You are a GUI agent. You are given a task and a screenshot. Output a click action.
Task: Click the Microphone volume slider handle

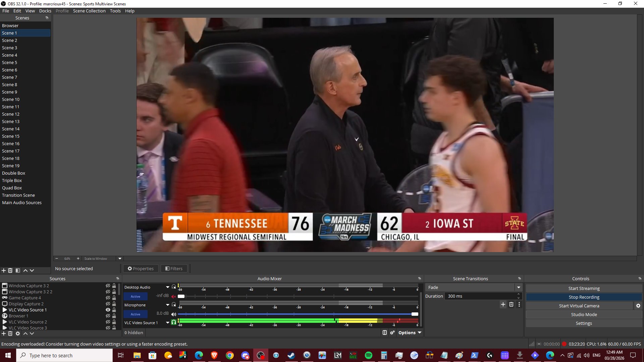tap(415, 314)
